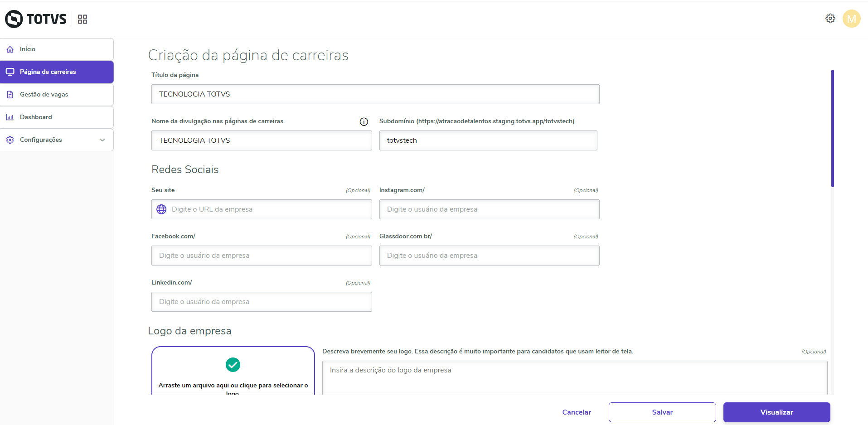Focus the Título da página field
Screen dimensions: 868x425
pyautogui.click(x=375, y=94)
